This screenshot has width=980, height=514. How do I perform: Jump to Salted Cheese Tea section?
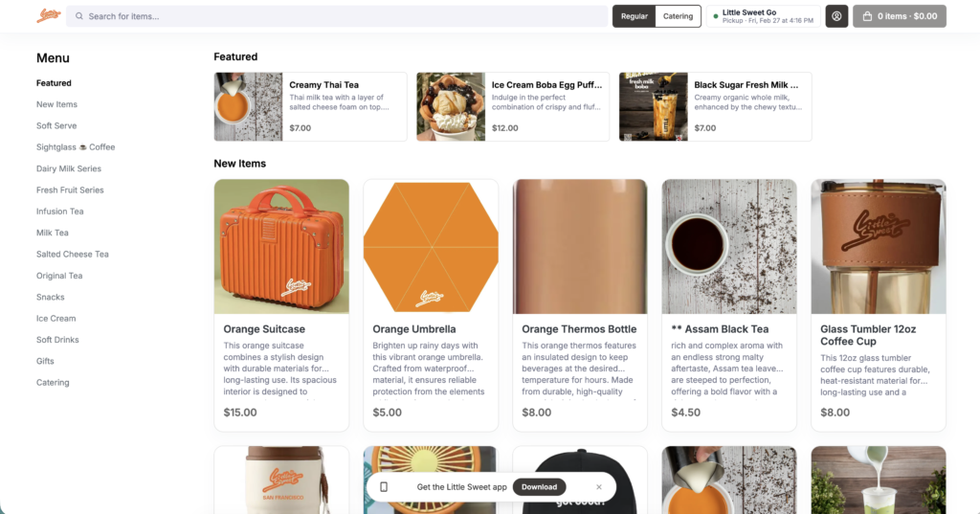tap(73, 255)
